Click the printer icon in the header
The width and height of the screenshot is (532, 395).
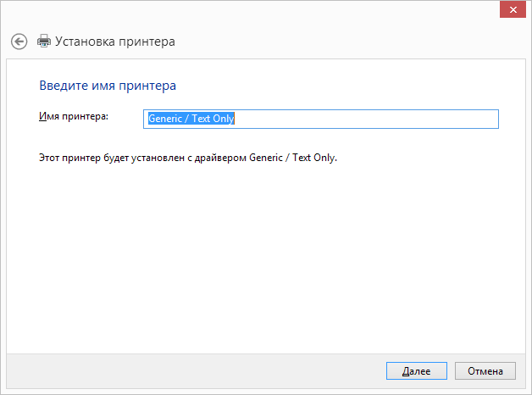pos(44,41)
